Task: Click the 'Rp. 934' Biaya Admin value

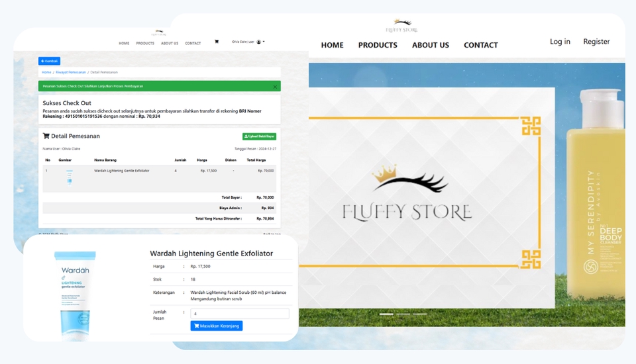Action: point(268,208)
